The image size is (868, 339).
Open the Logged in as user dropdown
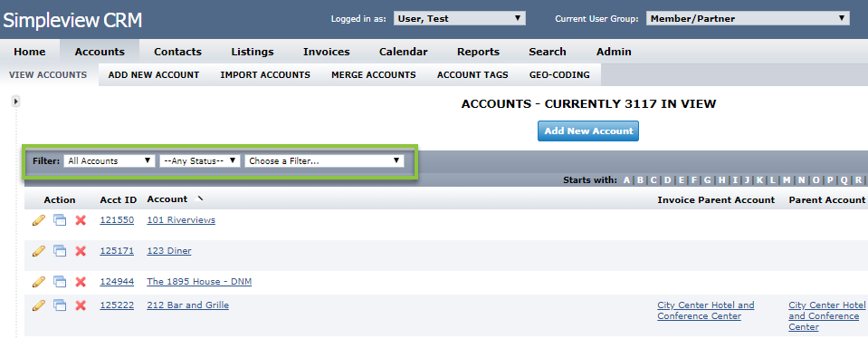coord(460,18)
